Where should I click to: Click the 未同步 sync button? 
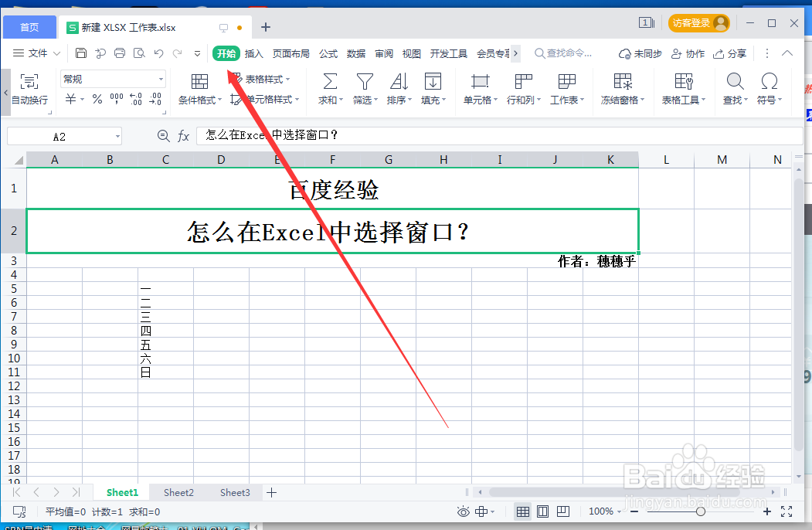640,53
